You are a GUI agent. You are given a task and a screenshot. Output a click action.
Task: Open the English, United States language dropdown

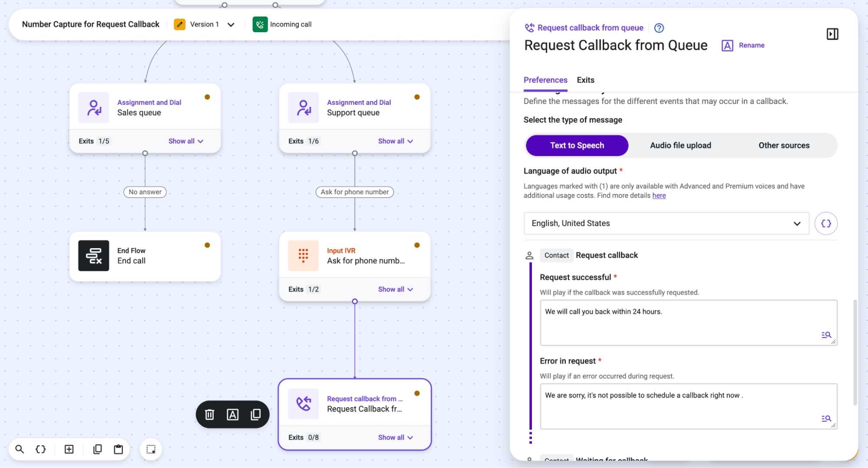coord(666,223)
